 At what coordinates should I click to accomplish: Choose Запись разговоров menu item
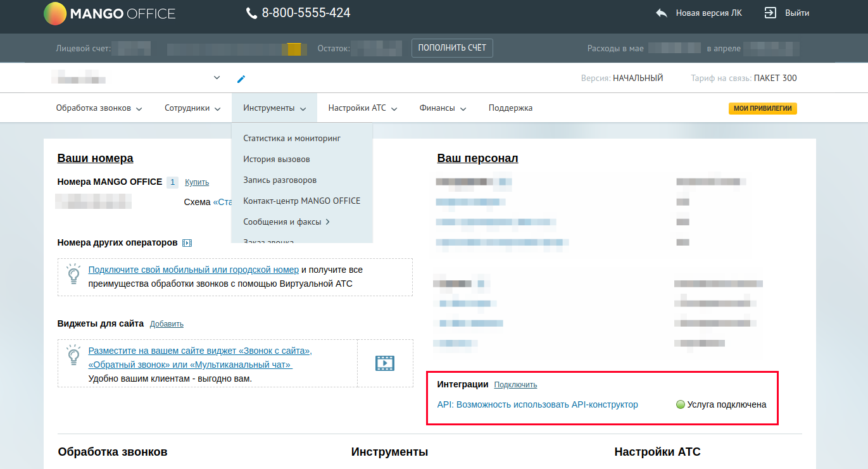click(x=279, y=180)
